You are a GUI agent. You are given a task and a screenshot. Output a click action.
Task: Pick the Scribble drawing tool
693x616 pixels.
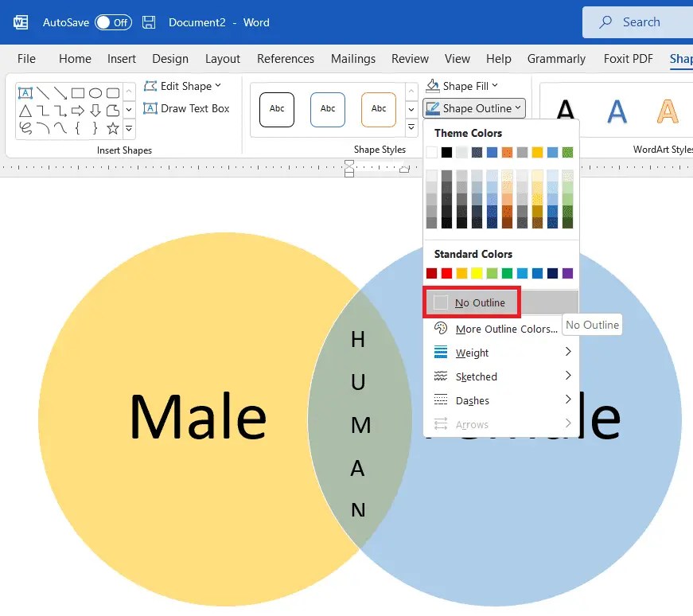[x=25, y=127]
